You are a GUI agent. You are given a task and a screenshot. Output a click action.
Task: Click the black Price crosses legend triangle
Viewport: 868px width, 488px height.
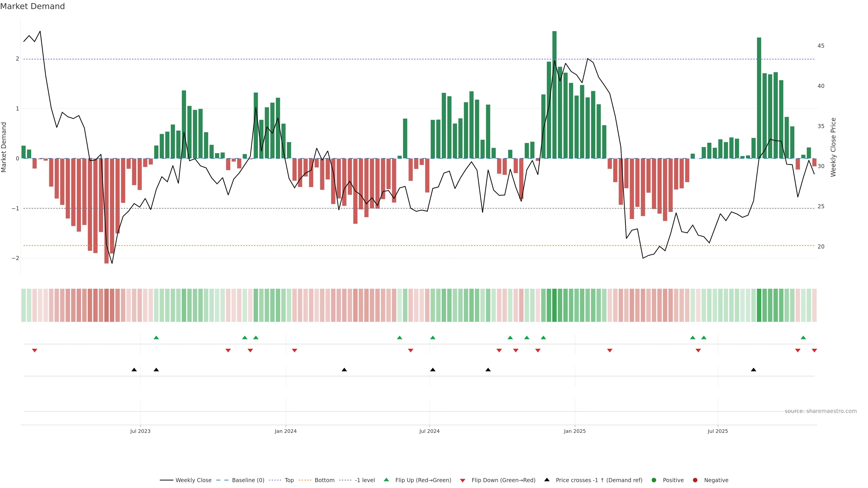(547, 480)
